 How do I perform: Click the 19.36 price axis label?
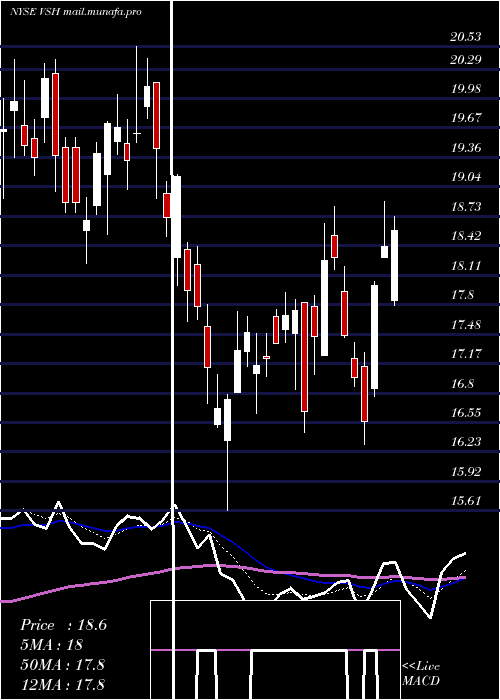[466, 147]
